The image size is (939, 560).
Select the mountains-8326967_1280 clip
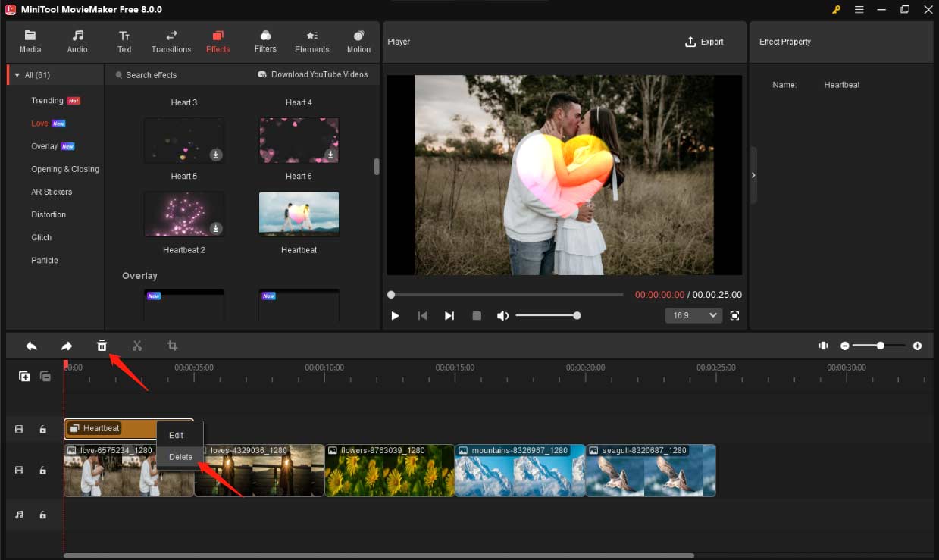tap(520, 471)
